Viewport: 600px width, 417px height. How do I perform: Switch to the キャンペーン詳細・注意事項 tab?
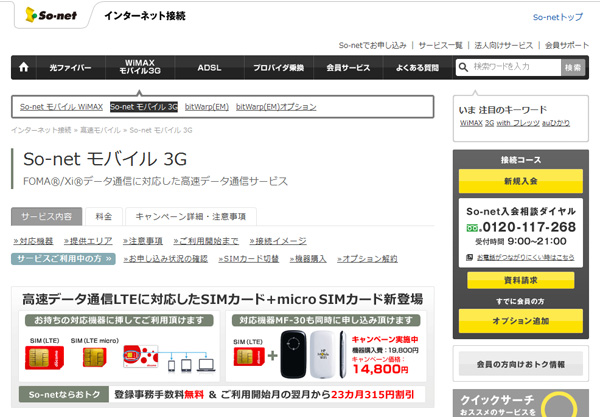click(x=189, y=216)
